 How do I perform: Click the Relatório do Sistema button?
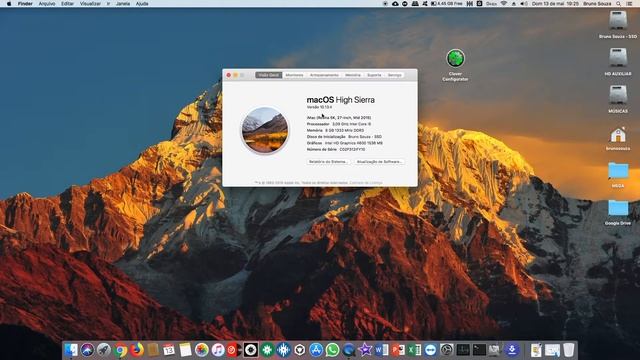click(x=328, y=162)
